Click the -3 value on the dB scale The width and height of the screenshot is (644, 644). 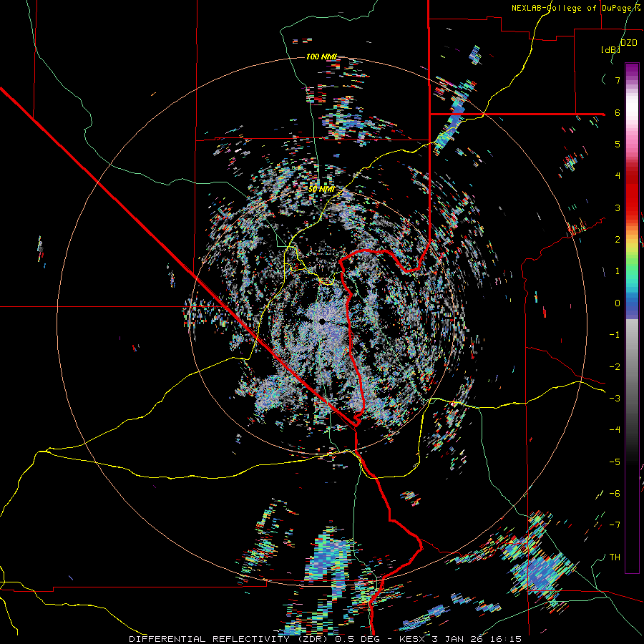tap(615, 399)
